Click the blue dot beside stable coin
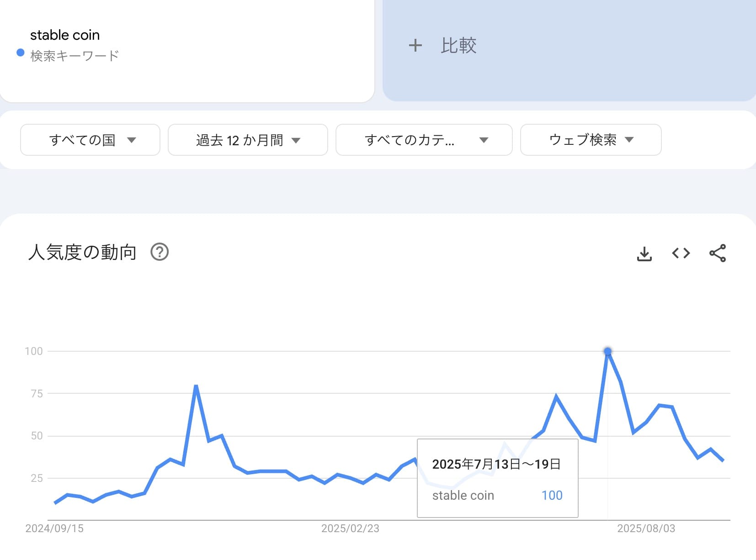The image size is (756, 560). 21,53
